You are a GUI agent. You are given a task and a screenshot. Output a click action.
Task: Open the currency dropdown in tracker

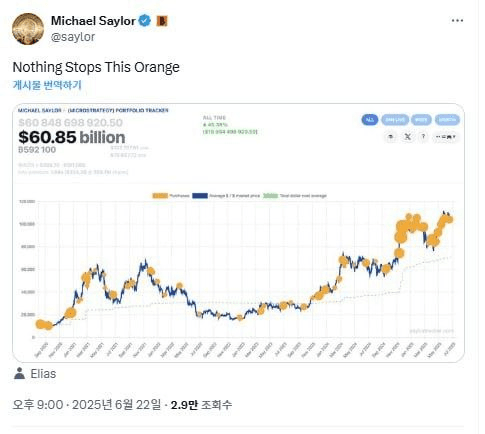pos(445,137)
